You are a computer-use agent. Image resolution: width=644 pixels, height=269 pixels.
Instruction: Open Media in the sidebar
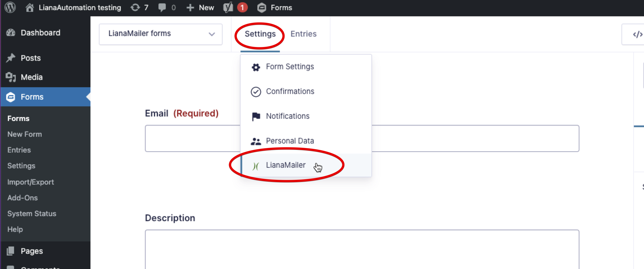tap(32, 77)
